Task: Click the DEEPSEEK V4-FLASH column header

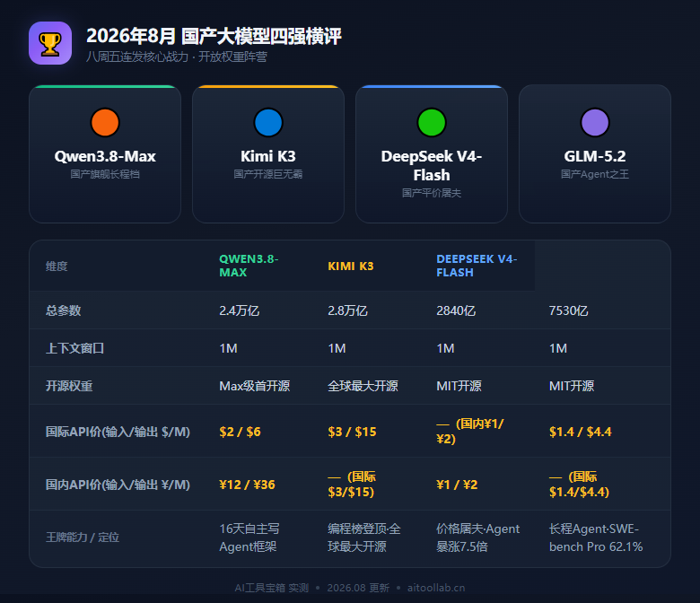Action: coord(477,266)
